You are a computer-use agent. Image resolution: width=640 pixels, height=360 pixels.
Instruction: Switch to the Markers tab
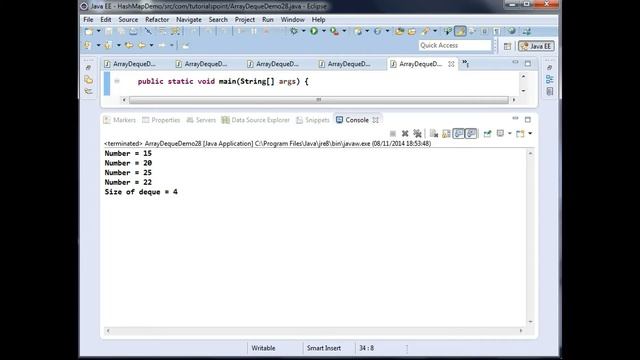pos(120,120)
